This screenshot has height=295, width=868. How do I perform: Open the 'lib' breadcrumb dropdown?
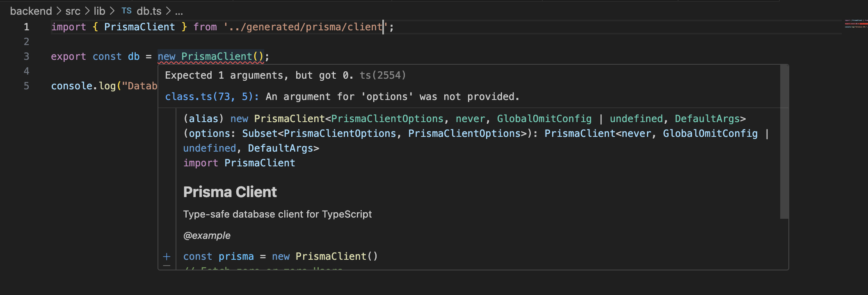[x=99, y=11]
